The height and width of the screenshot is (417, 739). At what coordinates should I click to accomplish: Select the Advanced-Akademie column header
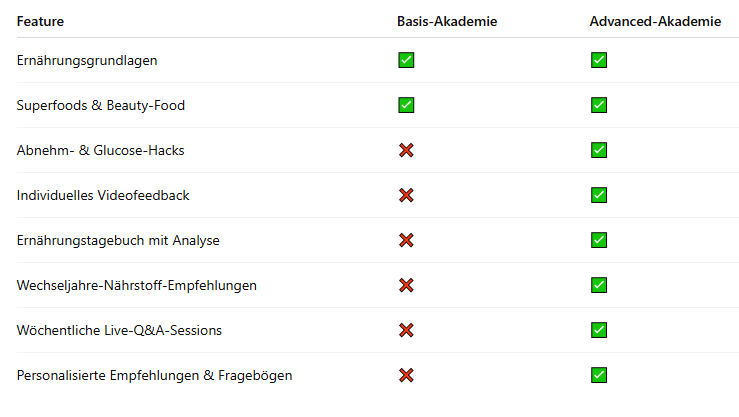(x=655, y=21)
